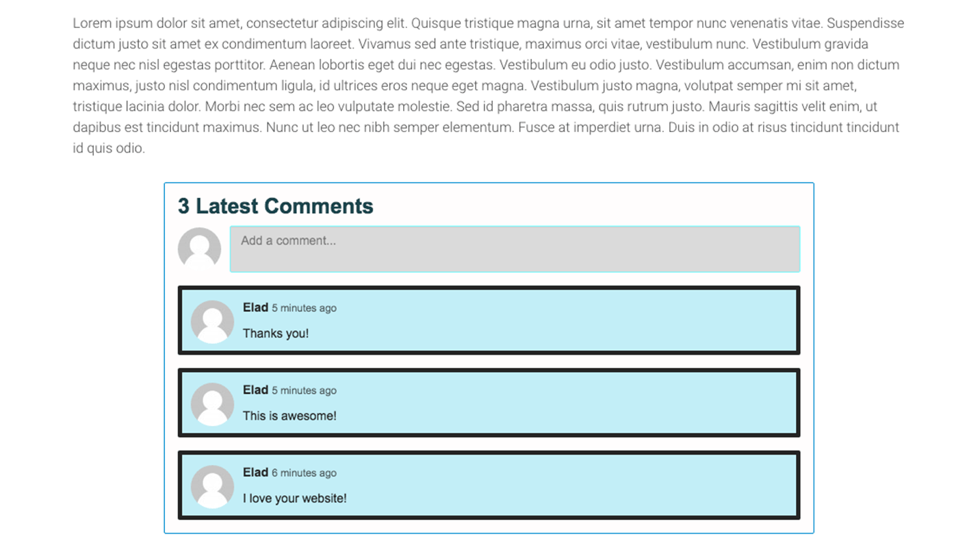Click Elad's name on the last comment
Image resolution: width=980 pixels, height=552 pixels.
tap(254, 473)
